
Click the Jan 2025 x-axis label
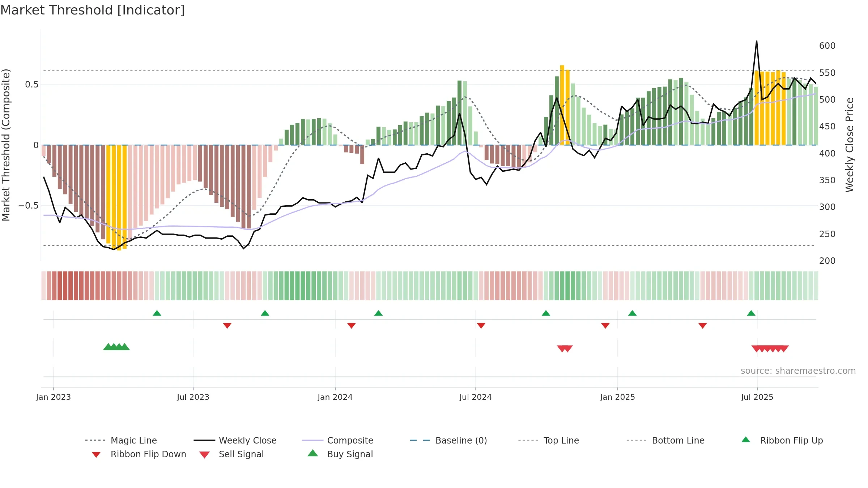pos(617,397)
